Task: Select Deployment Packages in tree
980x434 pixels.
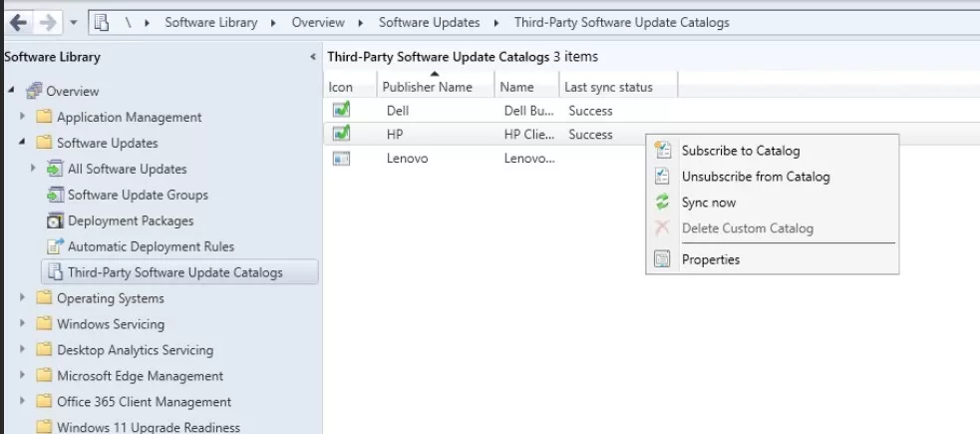Action: [131, 220]
